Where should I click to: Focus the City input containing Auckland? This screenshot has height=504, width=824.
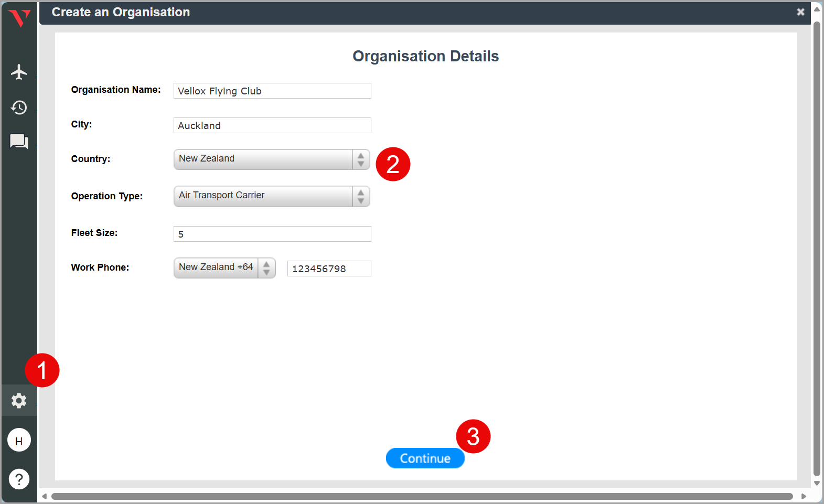coord(272,125)
